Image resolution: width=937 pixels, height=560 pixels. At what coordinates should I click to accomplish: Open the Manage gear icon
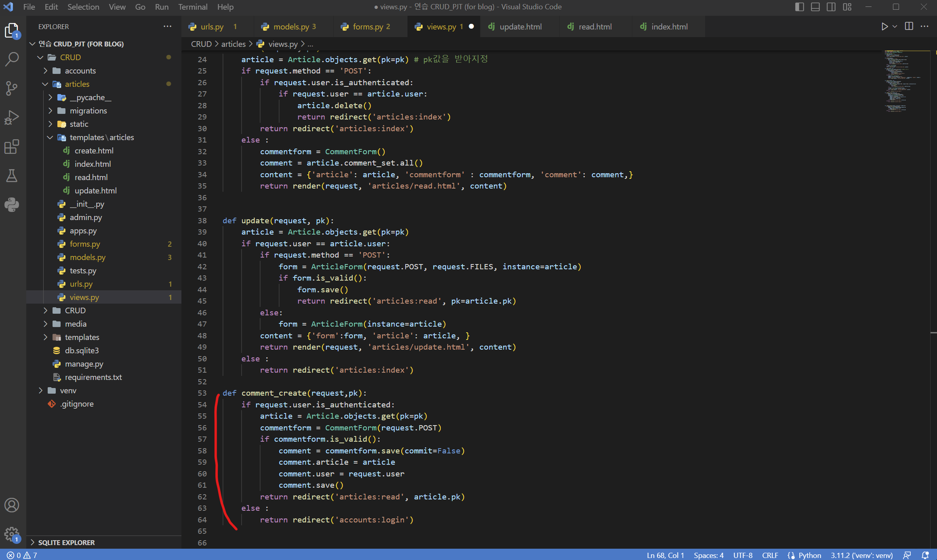pos(12,534)
